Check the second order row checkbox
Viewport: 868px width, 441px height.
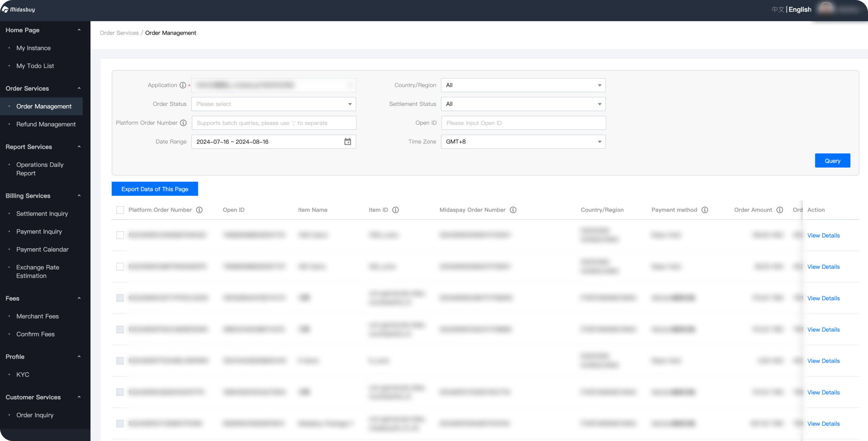click(120, 267)
